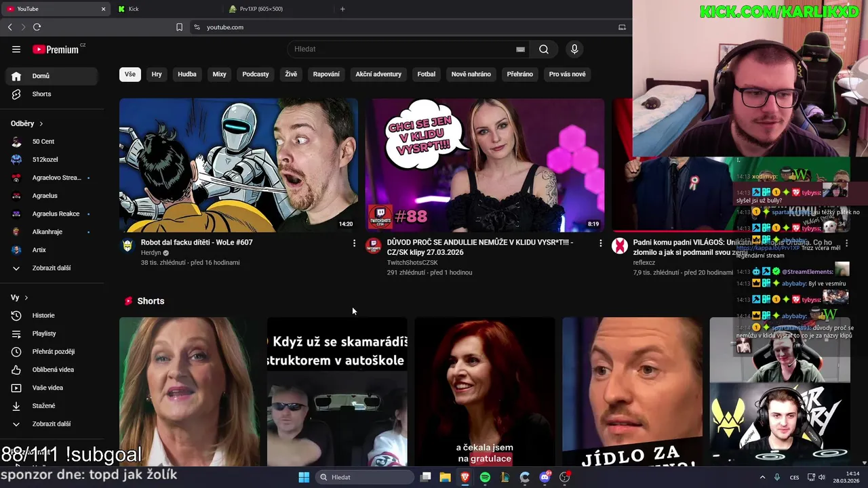Expand the Vy section chevron

click(x=26, y=298)
